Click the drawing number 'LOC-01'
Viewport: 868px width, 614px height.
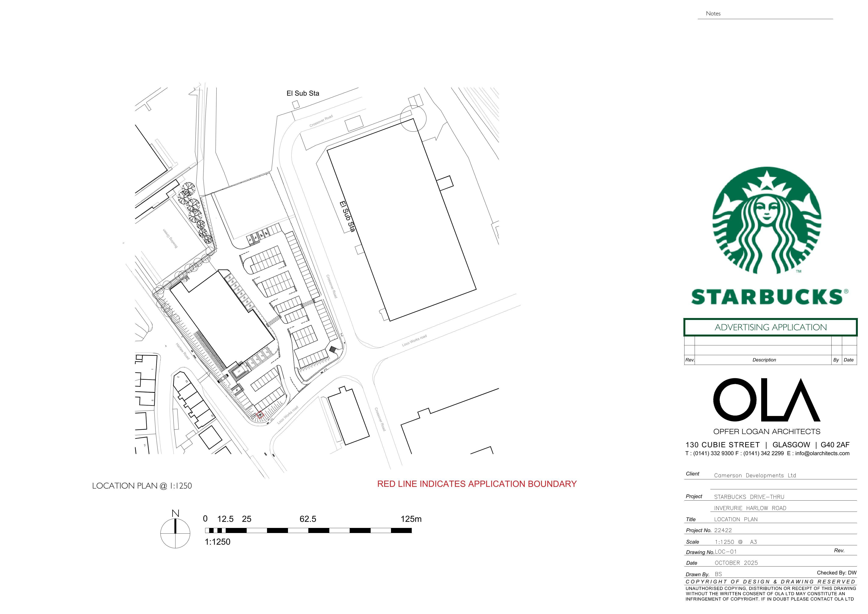(726, 552)
